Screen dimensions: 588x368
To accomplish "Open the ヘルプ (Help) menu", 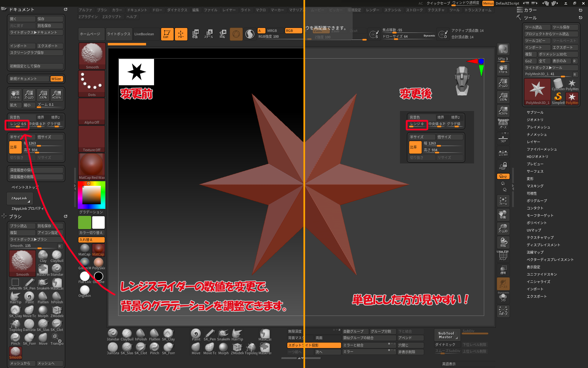I will 131,17.
